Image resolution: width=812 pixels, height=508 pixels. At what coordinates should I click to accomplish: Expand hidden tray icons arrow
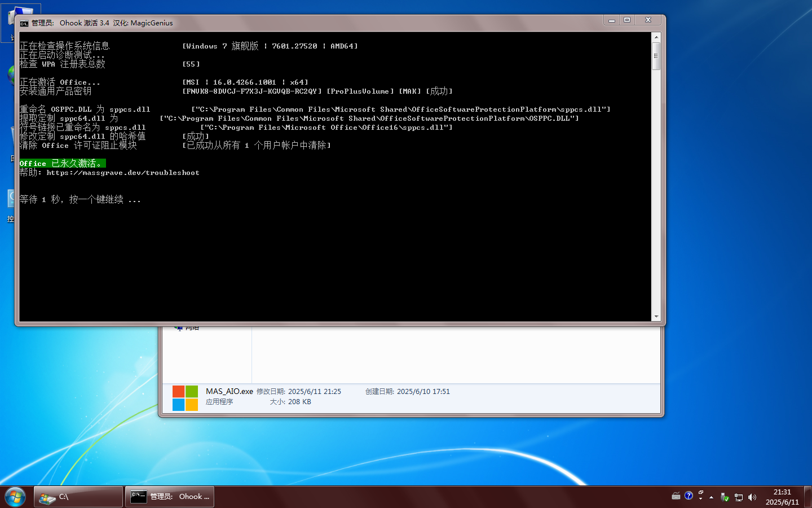712,497
